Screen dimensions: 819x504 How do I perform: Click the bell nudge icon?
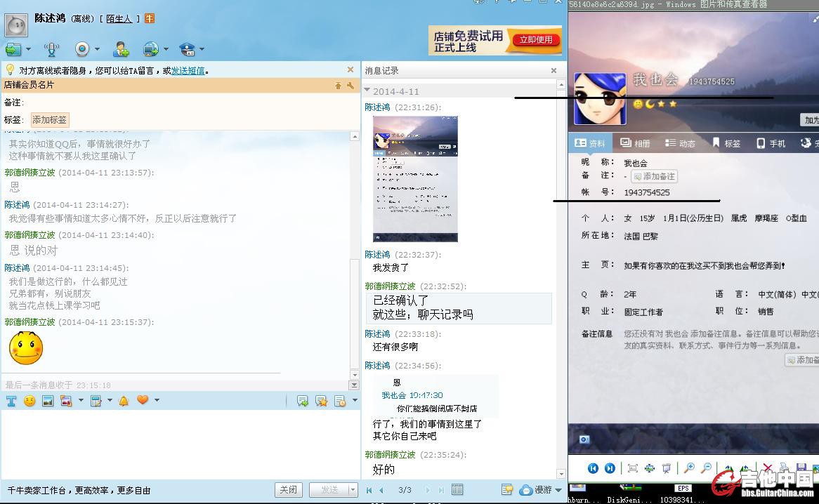pyautogui.click(x=124, y=401)
